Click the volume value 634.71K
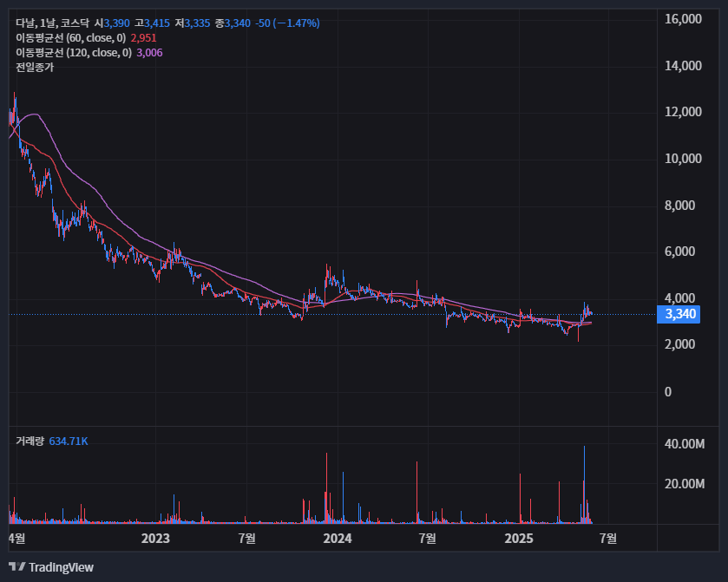 69,441
